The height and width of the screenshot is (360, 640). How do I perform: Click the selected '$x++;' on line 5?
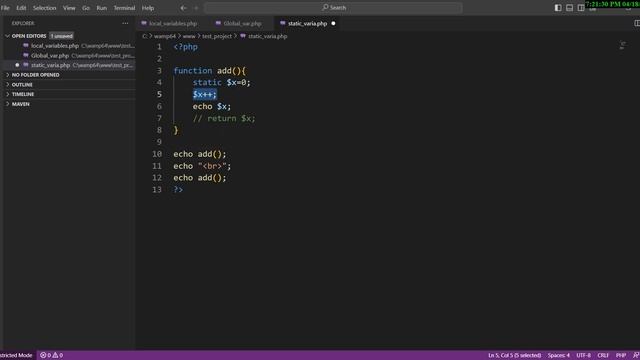point(204,94)
